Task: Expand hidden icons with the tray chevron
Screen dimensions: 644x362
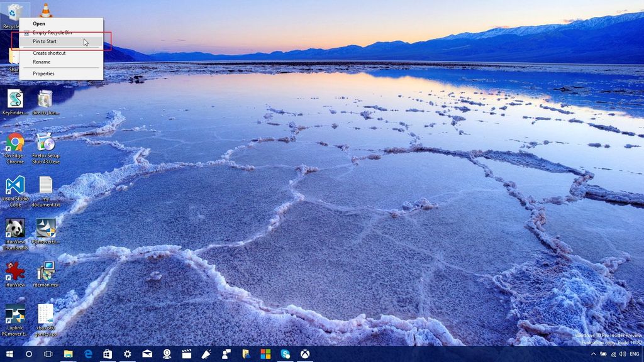Action: (x=594, y=354)
